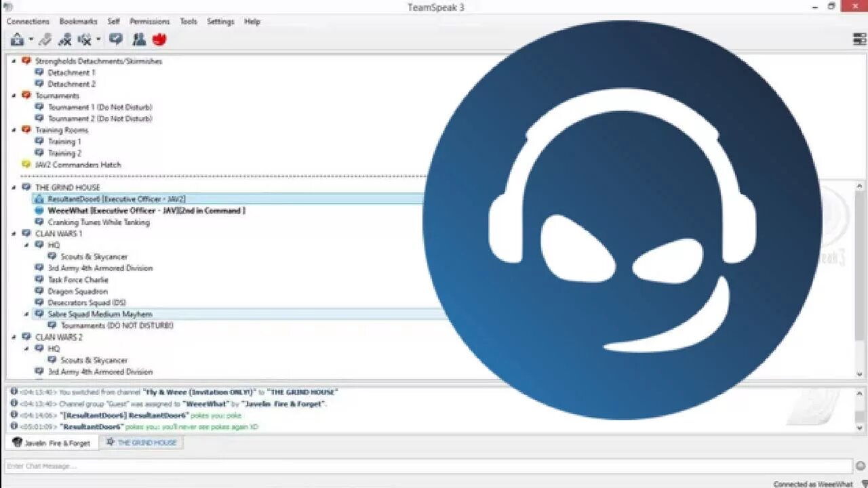Click ResultantDoor6's user status icon
The width and height of the screenshot is (868, 488).
[39, 199]
